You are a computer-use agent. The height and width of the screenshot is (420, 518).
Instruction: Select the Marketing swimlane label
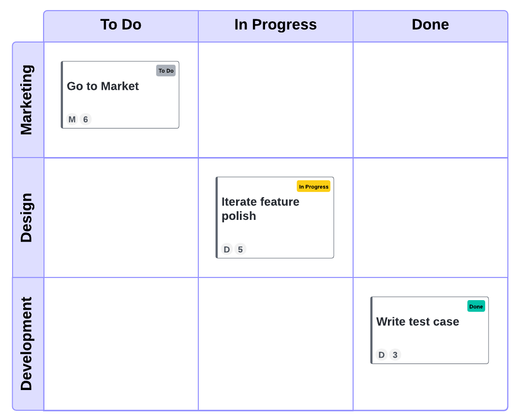(x=27, y=100)
